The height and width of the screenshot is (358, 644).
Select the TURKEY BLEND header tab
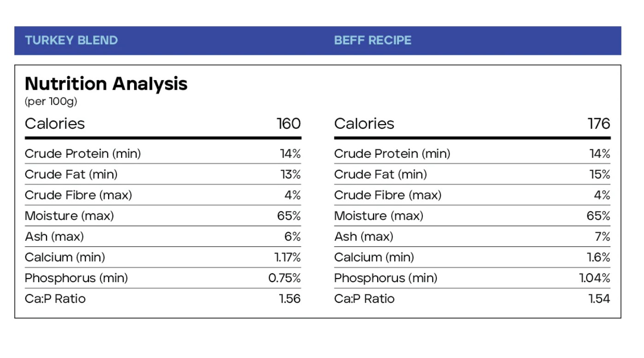click(x=71, y=40)
